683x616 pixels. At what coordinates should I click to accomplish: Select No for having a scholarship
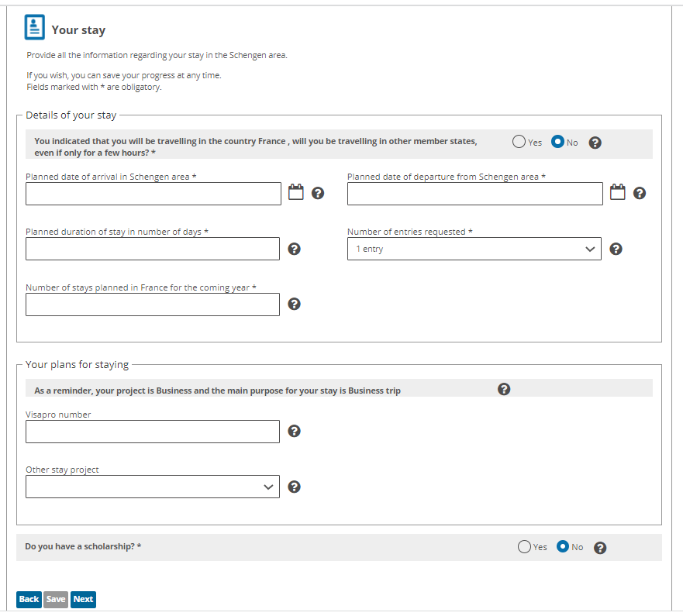563,546
